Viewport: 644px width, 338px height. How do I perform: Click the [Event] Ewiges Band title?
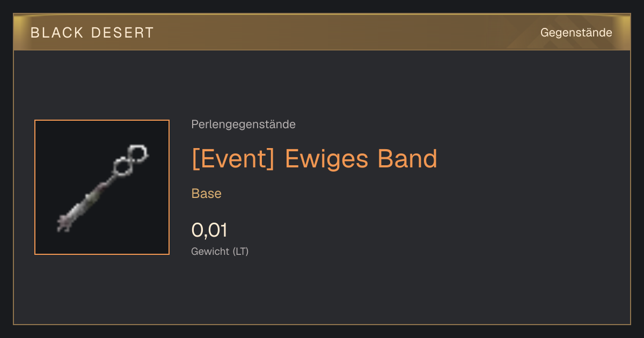[x=314, y=159]
